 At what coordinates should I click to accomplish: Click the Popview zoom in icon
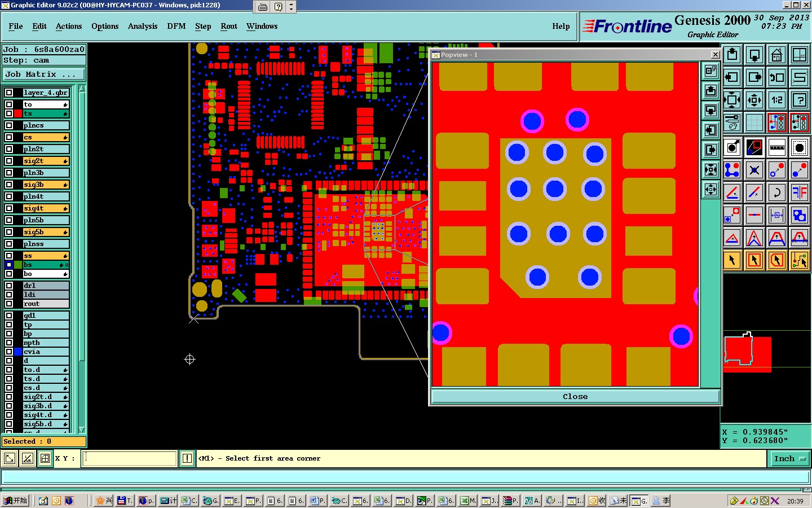[x=711, y=170]
